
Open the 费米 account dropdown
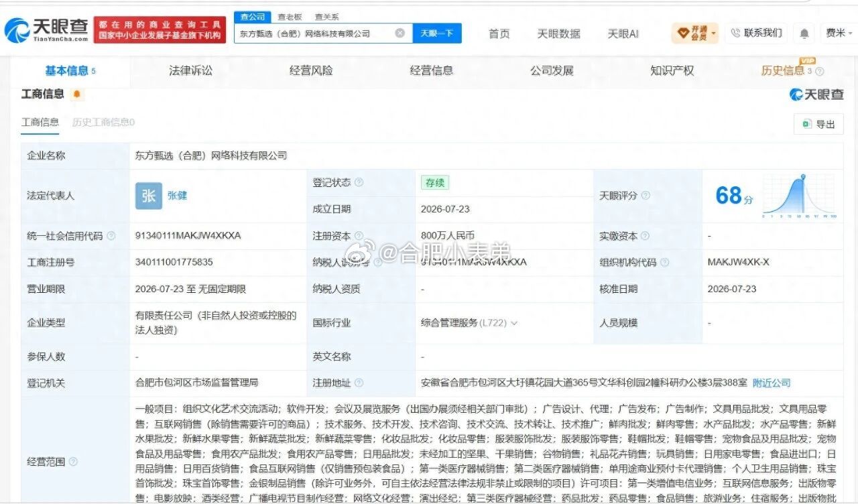coord(838,33)
